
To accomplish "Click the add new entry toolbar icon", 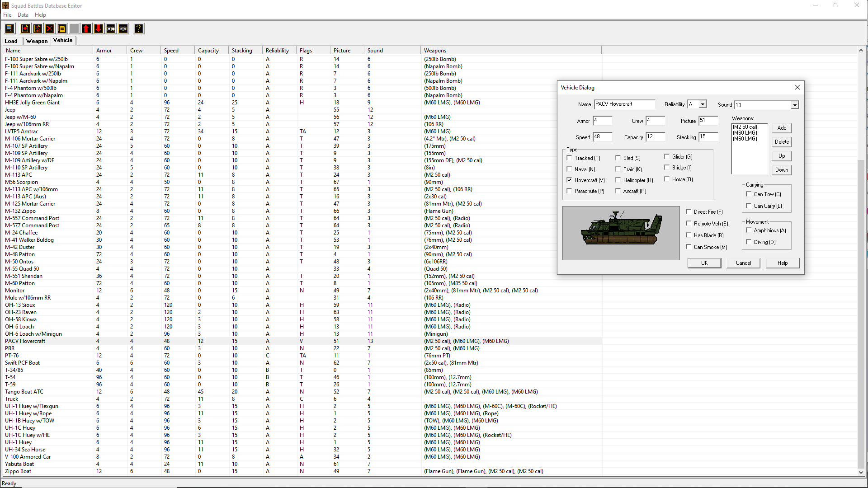I will (x=25, y=29).
